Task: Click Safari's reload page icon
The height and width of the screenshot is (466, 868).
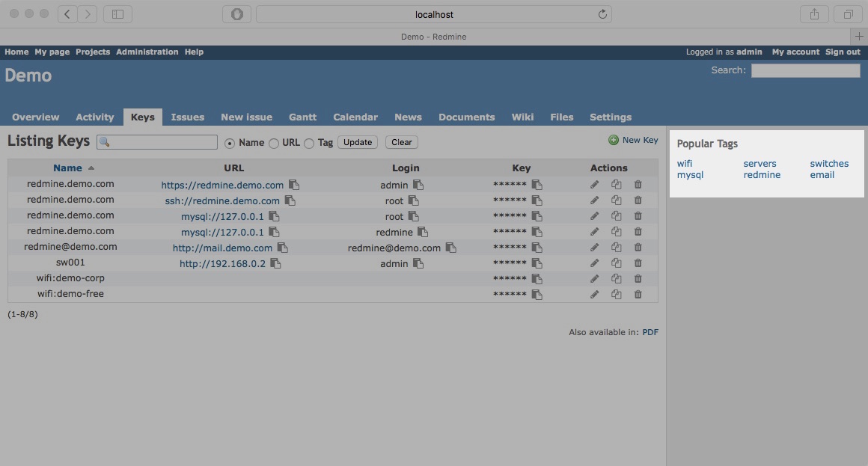Action: coord(602,14)
